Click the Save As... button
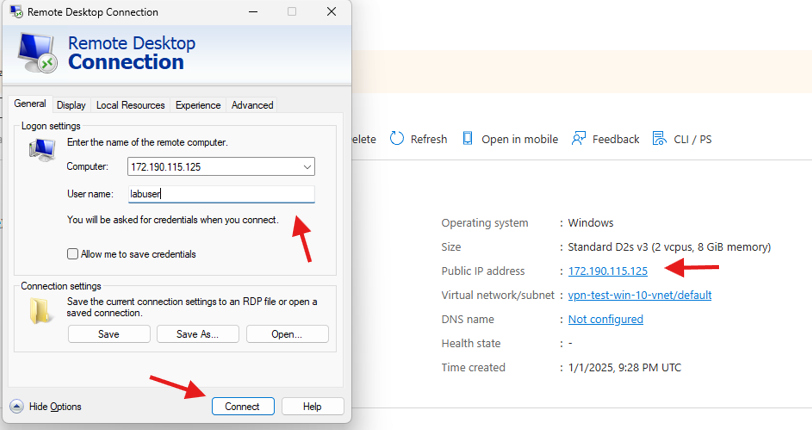The width and height of the screenshot is (812, 430). pos(197,334)
